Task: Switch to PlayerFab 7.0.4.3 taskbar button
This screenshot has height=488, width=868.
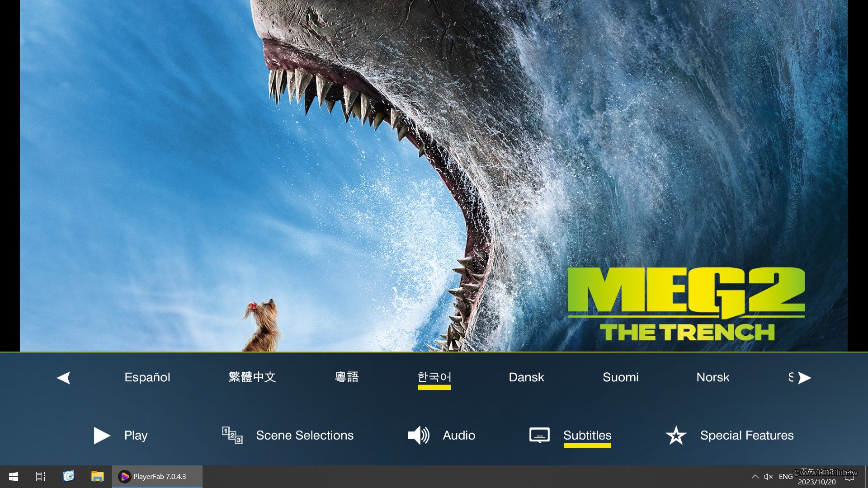Action: click(x=157, y=476)
